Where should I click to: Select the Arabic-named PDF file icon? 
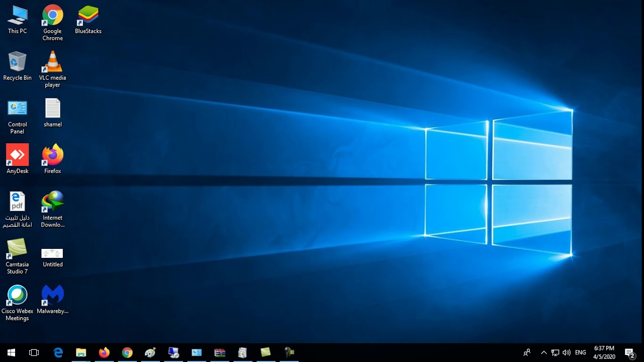[x=17, y=210]
